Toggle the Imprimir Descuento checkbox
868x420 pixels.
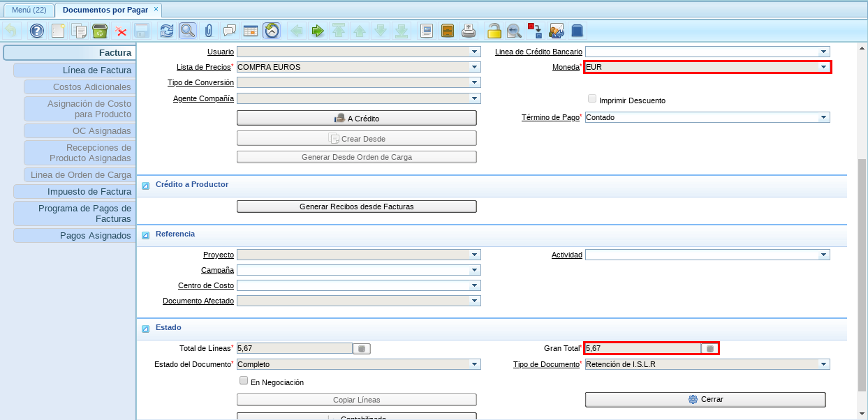592,99
